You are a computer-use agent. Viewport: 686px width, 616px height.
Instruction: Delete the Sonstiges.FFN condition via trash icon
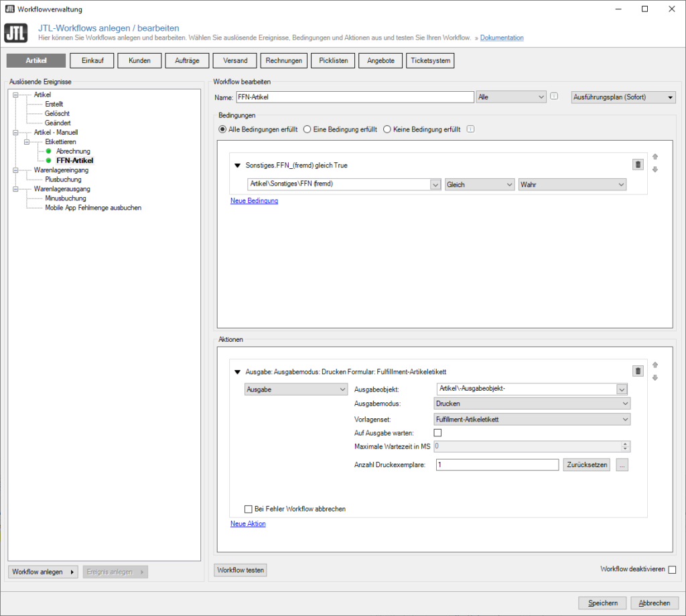click(x=637, y=164)
